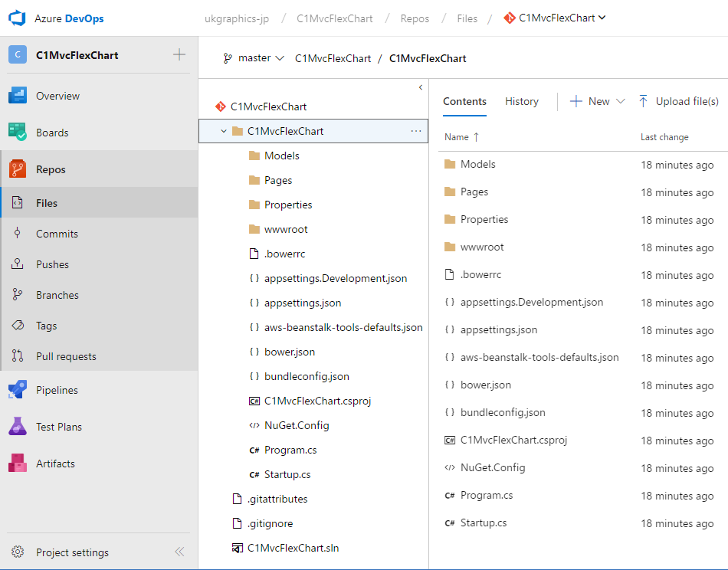The image size is (728, 570).
Task: Click the New button
Action: [589, 101]
